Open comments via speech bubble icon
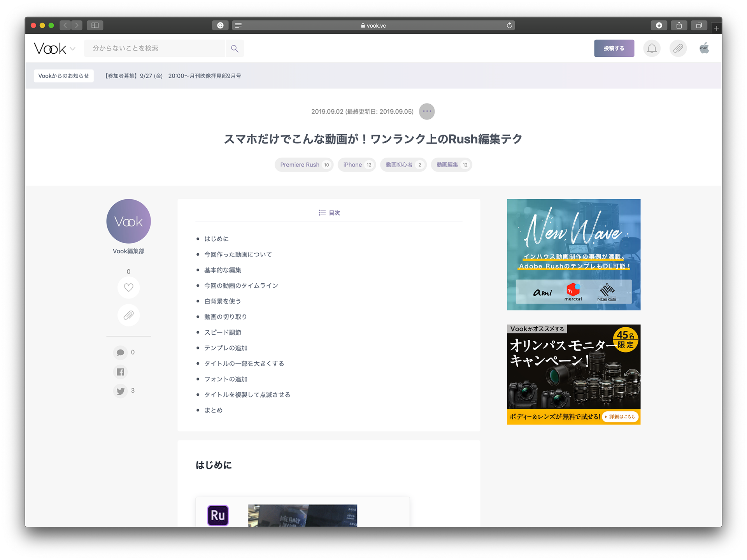The height and width of the screenshot is (560, 747). 120,353
